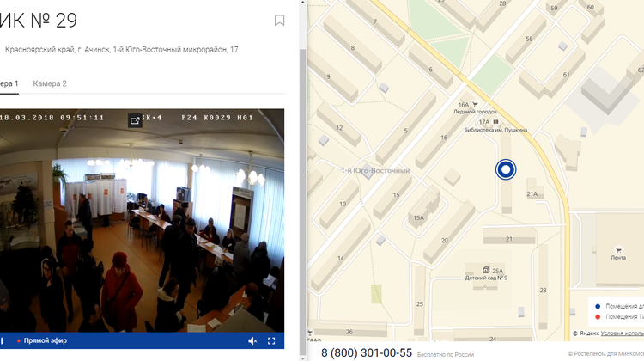Click the page scrollbar down arrow
Viewport: 644px width, 361px height.
pyautogui.click(x=303, y=358)
